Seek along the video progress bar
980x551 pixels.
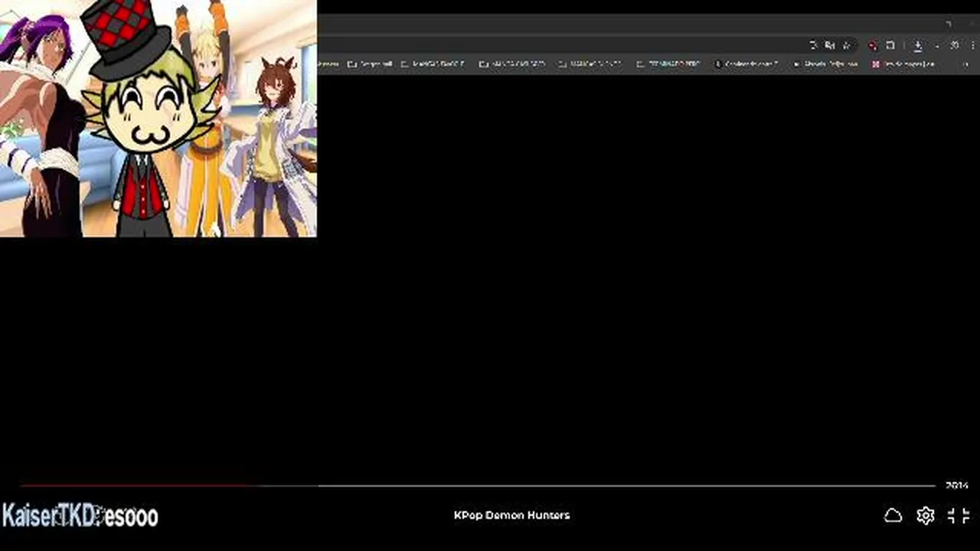tap(478, 485)
